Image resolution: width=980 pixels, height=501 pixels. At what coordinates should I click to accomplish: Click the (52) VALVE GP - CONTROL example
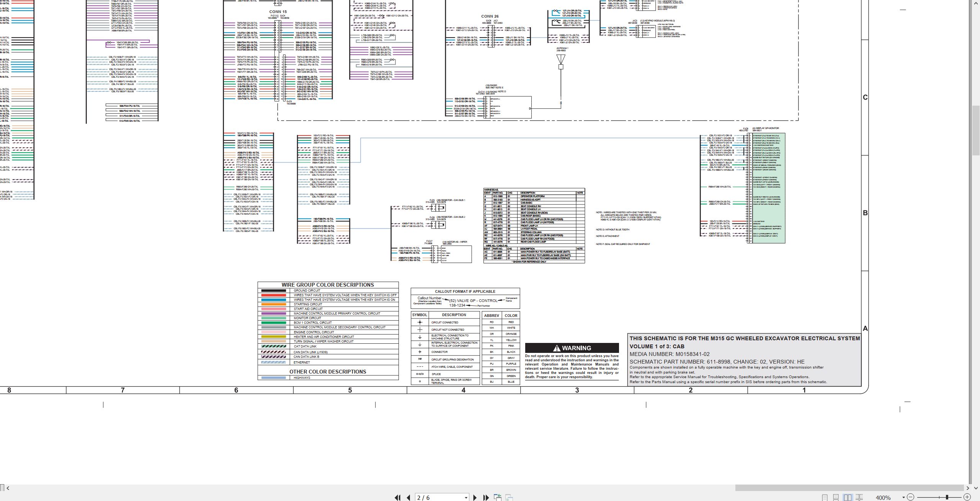(473, 301)
